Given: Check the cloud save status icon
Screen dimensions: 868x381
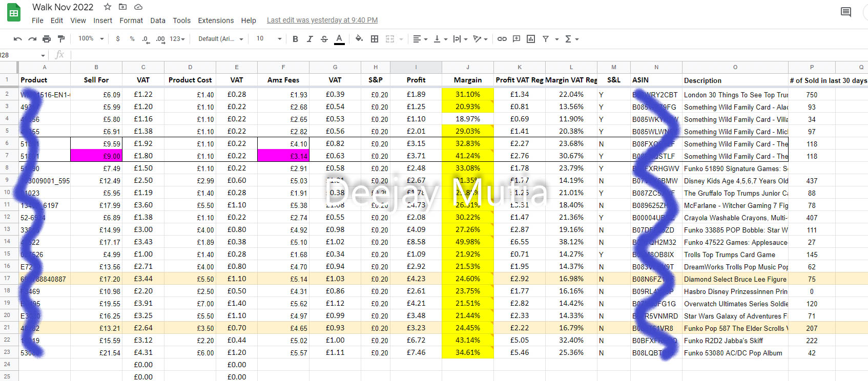Looking at the screenshot, I should 138,7.
